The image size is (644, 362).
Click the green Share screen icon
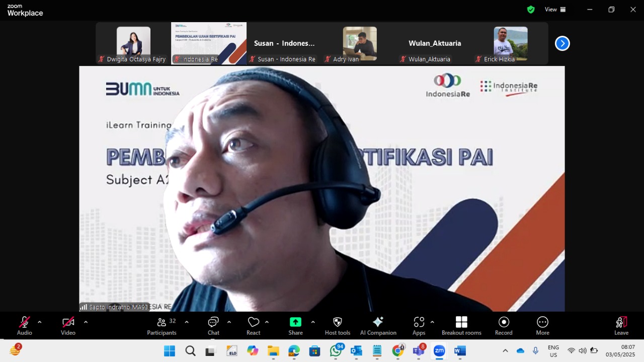(295, 322)
